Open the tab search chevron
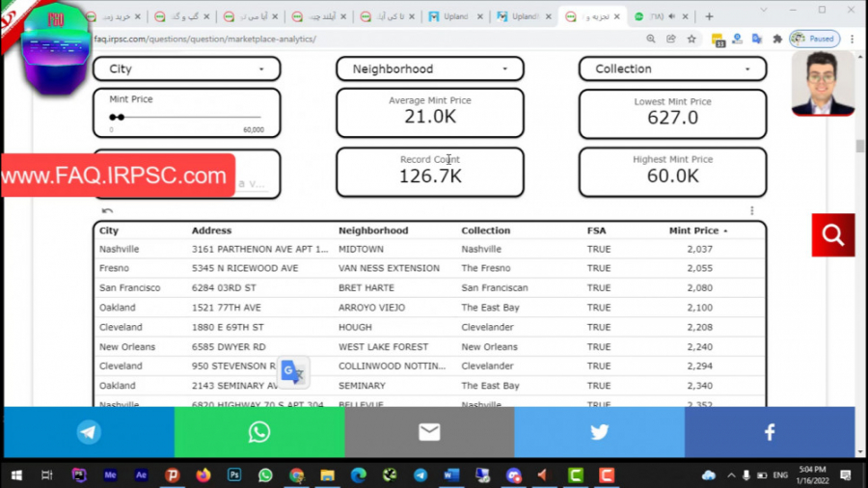Screen dimensions: 868x488 (x=764, y=10)
